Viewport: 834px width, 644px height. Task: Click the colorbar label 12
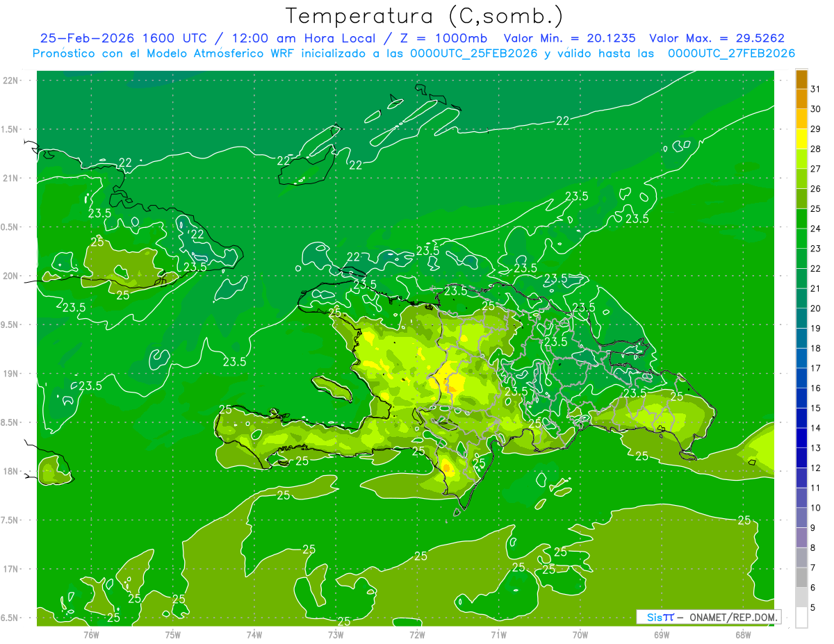[816, 468]
